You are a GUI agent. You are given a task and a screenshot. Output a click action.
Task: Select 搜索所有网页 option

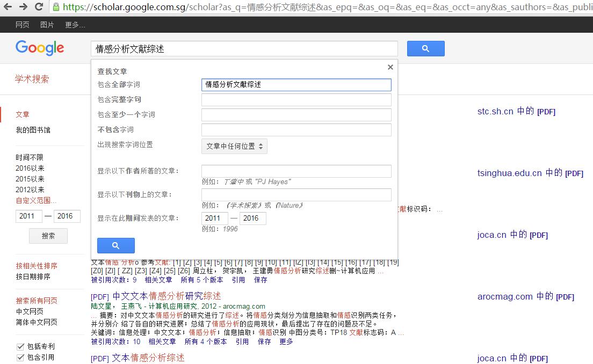[x=37, y=301]
